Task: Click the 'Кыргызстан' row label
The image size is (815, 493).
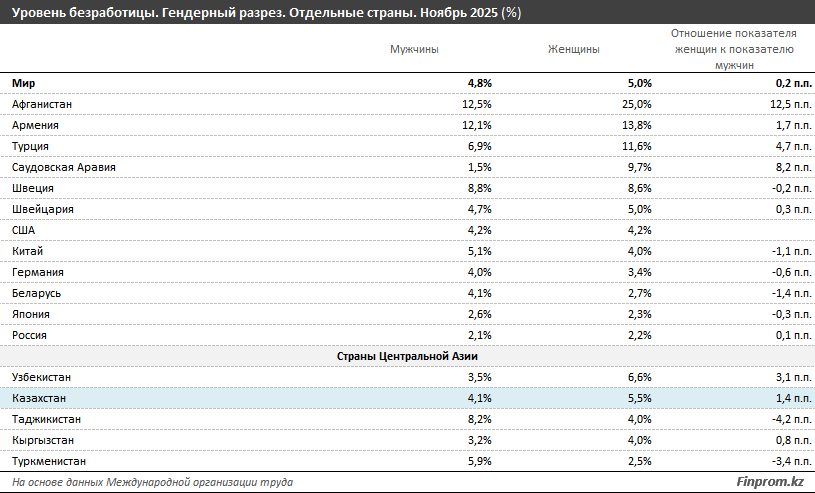Action: coord(43,440)
